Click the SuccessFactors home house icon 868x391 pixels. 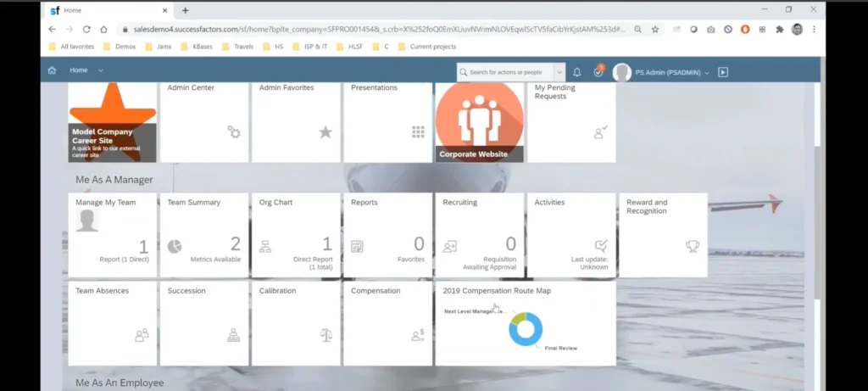(x=52, y=70)
